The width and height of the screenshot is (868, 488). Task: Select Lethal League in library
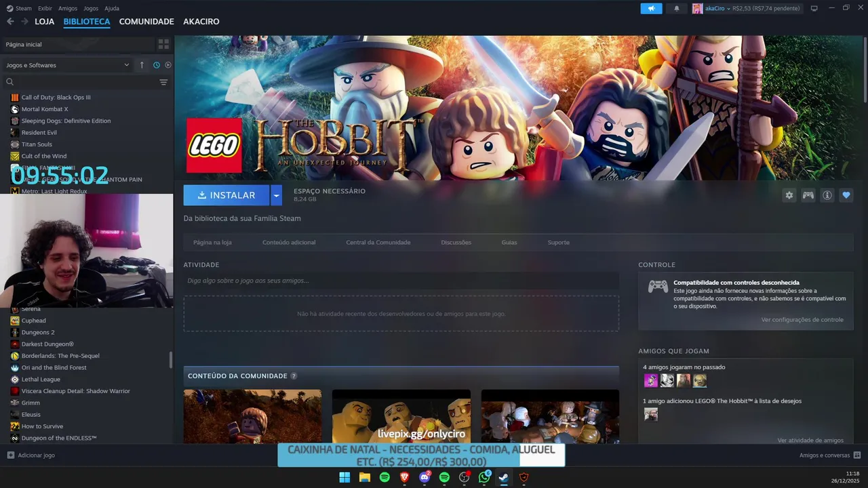click(41, 380)
